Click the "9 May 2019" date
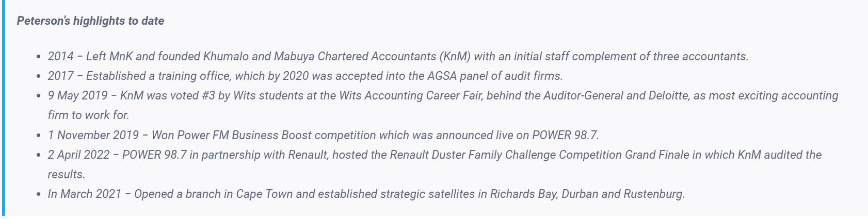The height and width of the screenshot is (219, 868). pyautogui.click(x=78, y=96)
